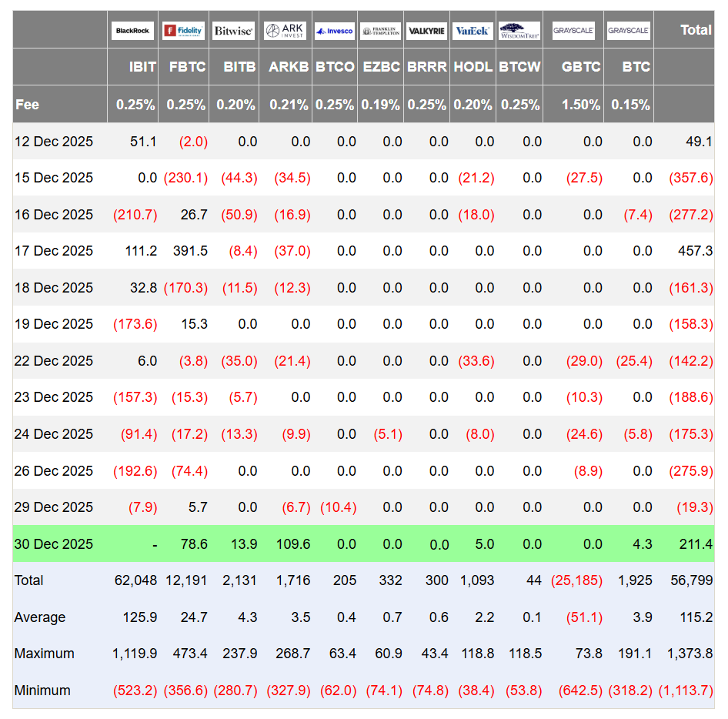Select the Average row label

coord(40,617)
